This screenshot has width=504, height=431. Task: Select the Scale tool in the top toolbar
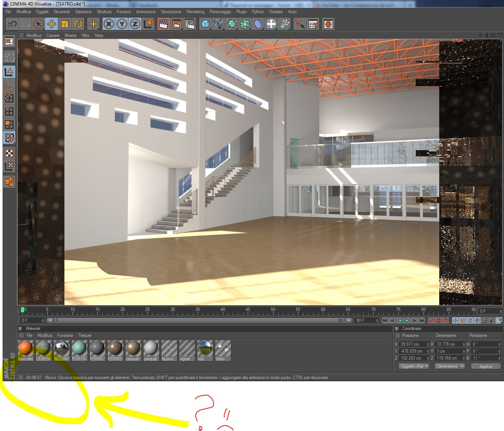[x=65, y=24]
